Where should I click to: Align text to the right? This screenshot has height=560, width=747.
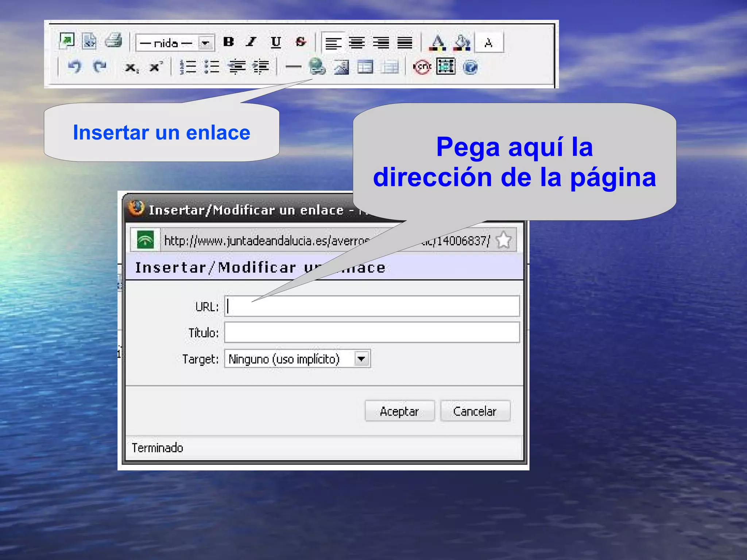381,43
